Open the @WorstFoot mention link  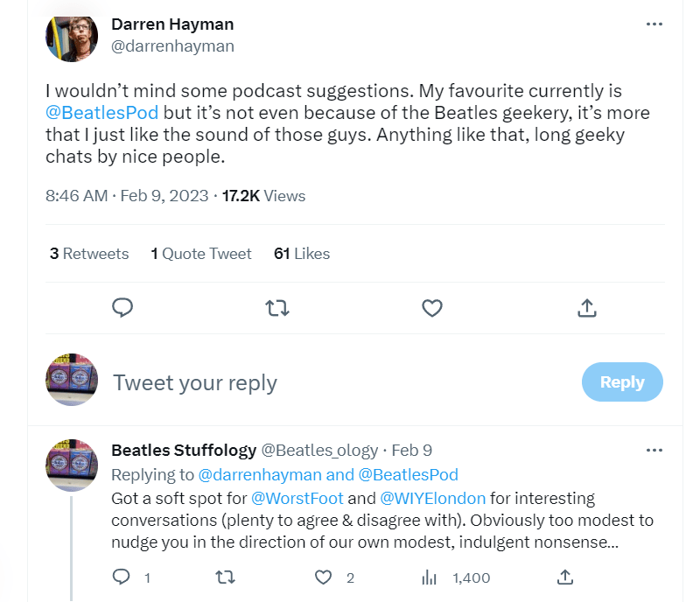click(297, 499)
